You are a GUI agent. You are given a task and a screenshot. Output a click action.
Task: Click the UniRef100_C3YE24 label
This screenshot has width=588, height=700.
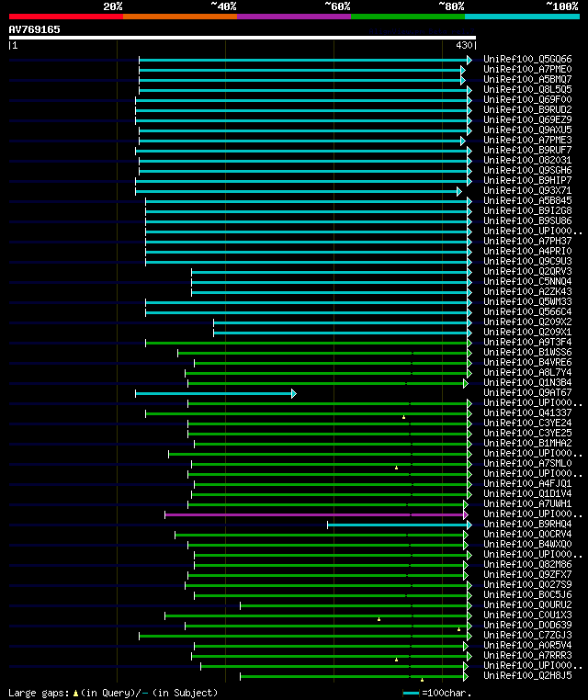(x=527, y=423)
